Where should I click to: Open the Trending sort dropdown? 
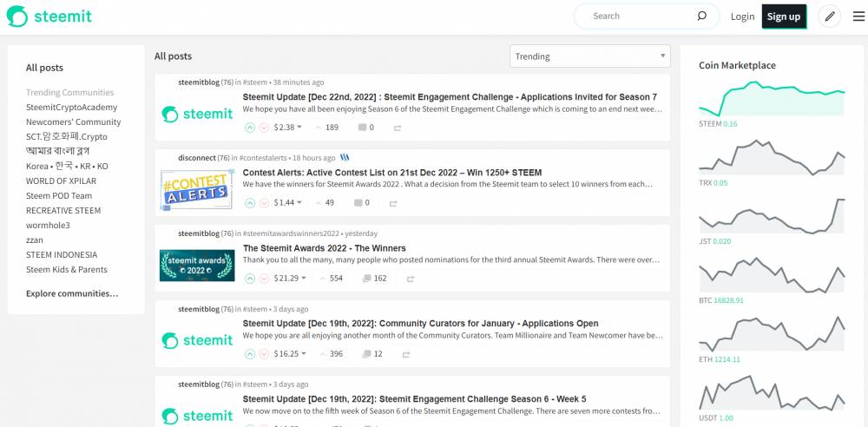[589, 56]
